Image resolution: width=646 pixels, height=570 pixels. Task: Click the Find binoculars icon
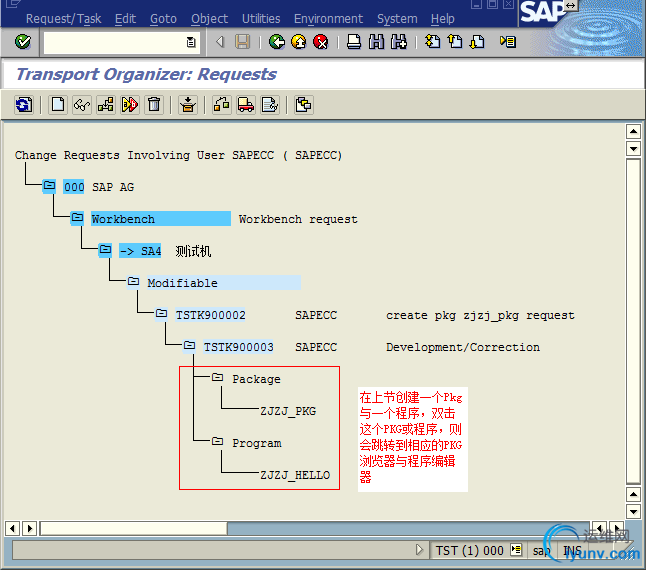point(376,42)
